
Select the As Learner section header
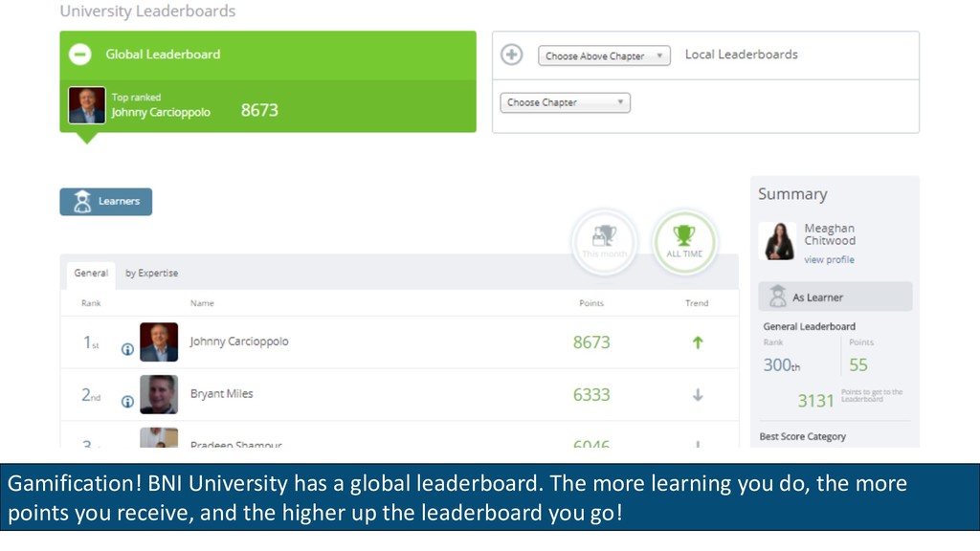tap(835, 297)
